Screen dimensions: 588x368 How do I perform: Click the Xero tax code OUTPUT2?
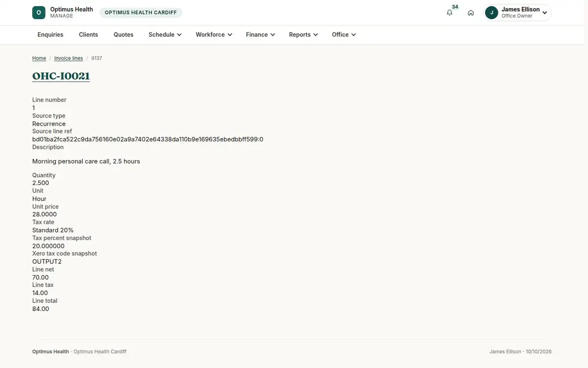tap(47, 262)
